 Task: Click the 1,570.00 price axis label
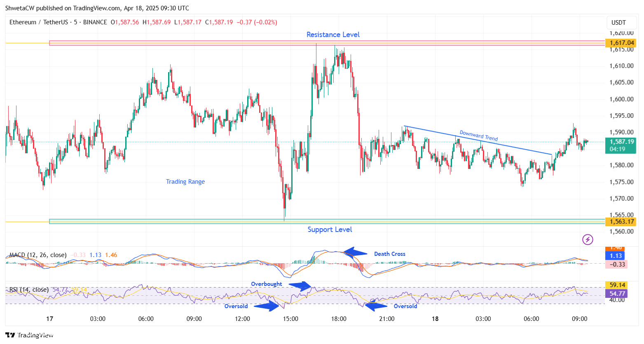point(621,198)
